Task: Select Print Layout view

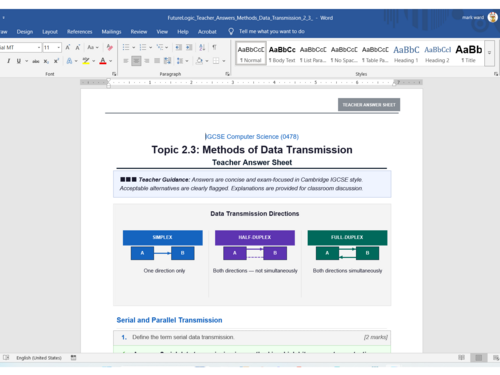Action: 479,358
